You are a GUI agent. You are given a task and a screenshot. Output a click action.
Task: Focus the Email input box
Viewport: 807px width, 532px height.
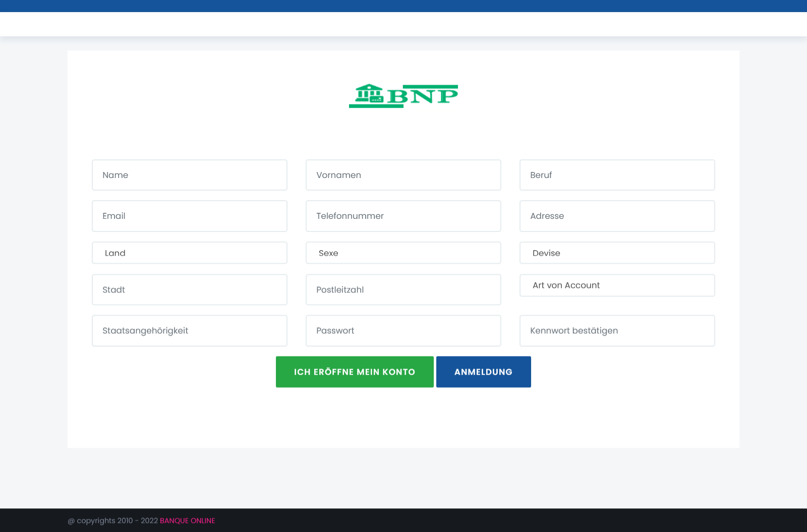pos(190,216)
